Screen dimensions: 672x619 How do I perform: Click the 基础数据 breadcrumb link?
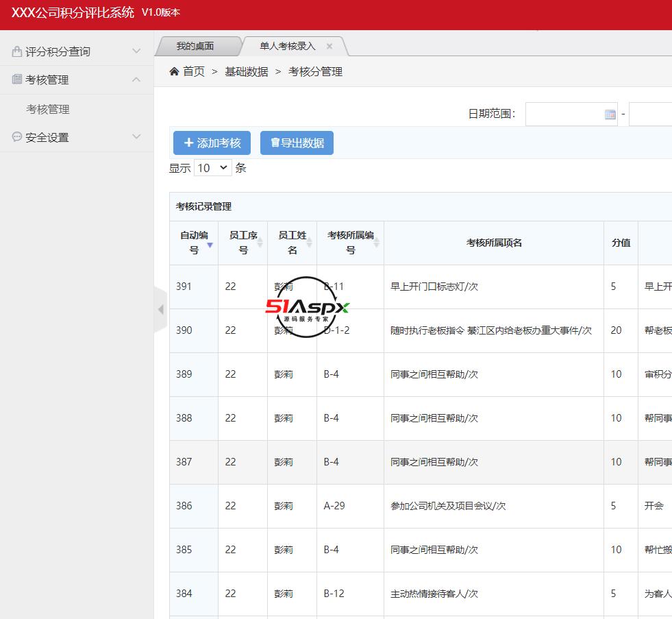(247, 72)
